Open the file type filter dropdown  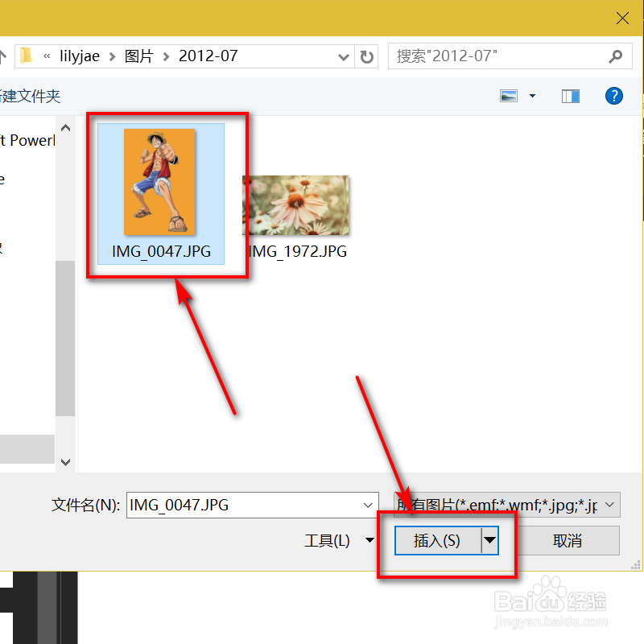pos(610,505)
